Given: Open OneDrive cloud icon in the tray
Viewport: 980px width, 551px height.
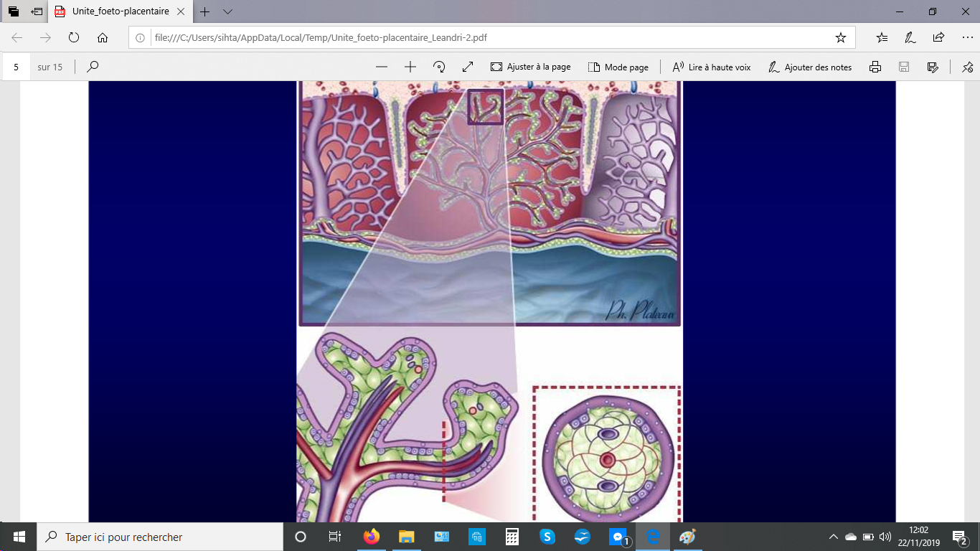Looking at the screenshot, I should pyautogui.click(x=851, y=537).
